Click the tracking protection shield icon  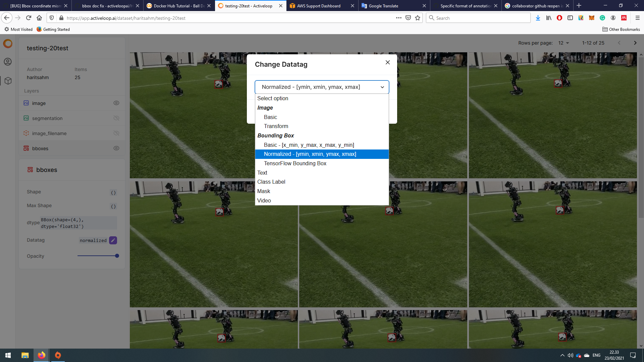pos(51,18)
